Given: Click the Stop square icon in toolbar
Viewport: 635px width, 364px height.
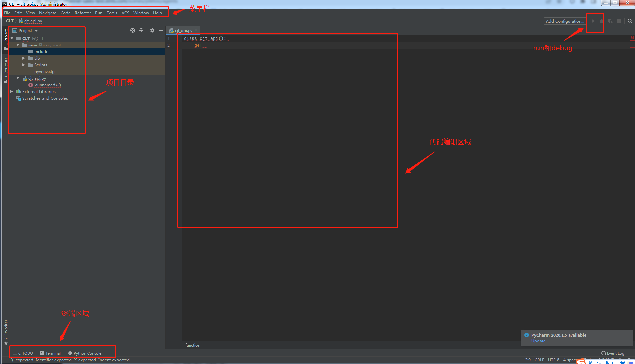Looking at the screenshot, I should pyautogui.click(x=619, y=21).
